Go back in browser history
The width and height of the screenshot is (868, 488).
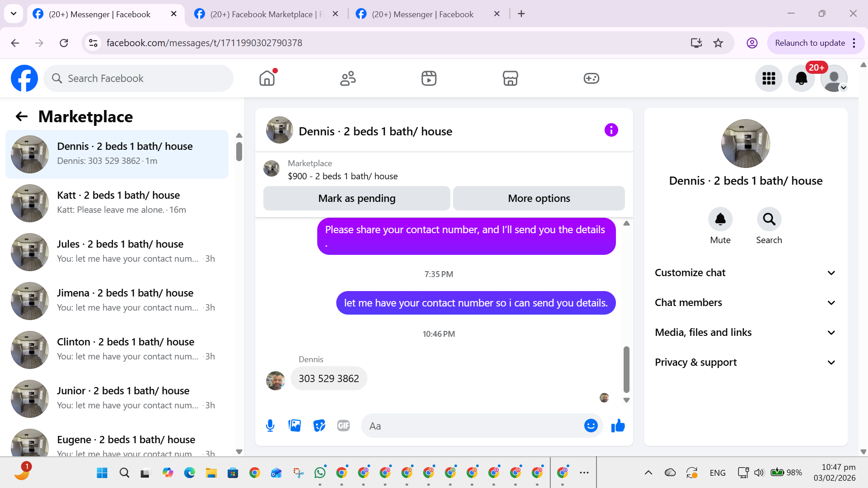(x=15, y=43)
